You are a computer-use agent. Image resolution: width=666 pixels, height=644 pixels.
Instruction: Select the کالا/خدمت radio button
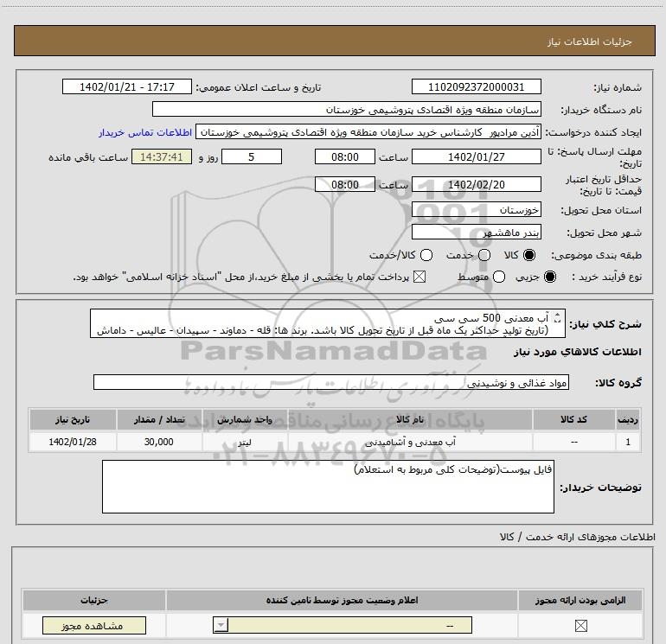click(x=426, y=255)
